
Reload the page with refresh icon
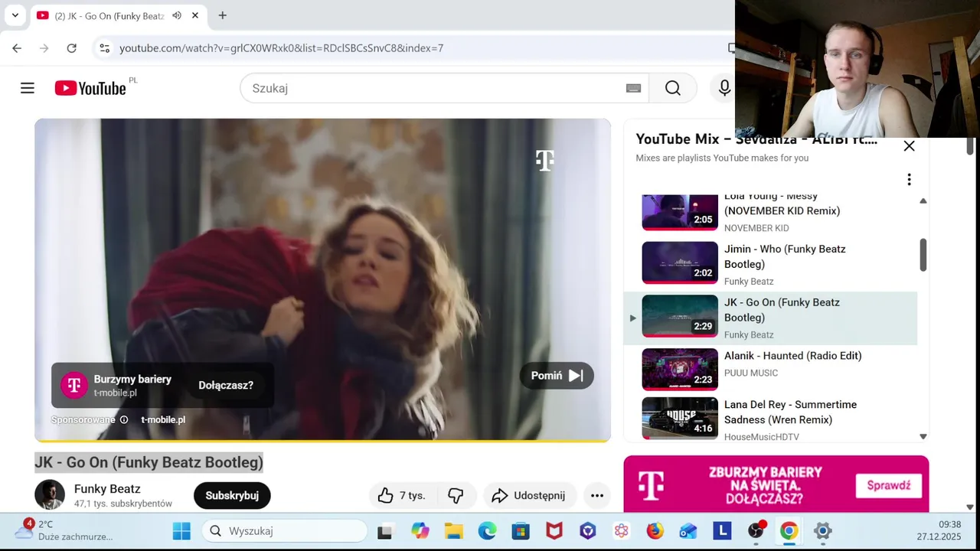71,47
